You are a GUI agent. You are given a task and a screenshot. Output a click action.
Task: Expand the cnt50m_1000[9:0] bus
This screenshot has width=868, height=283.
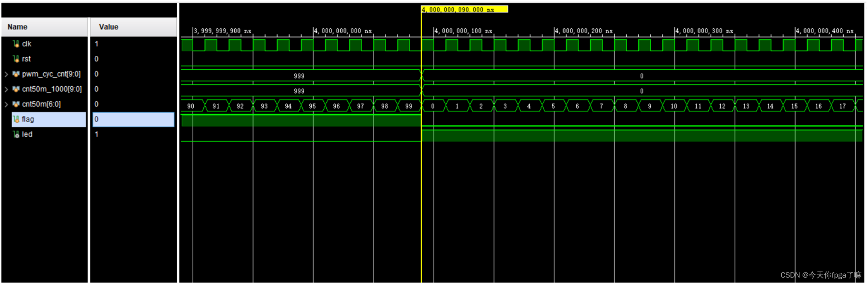pos(6,89)
